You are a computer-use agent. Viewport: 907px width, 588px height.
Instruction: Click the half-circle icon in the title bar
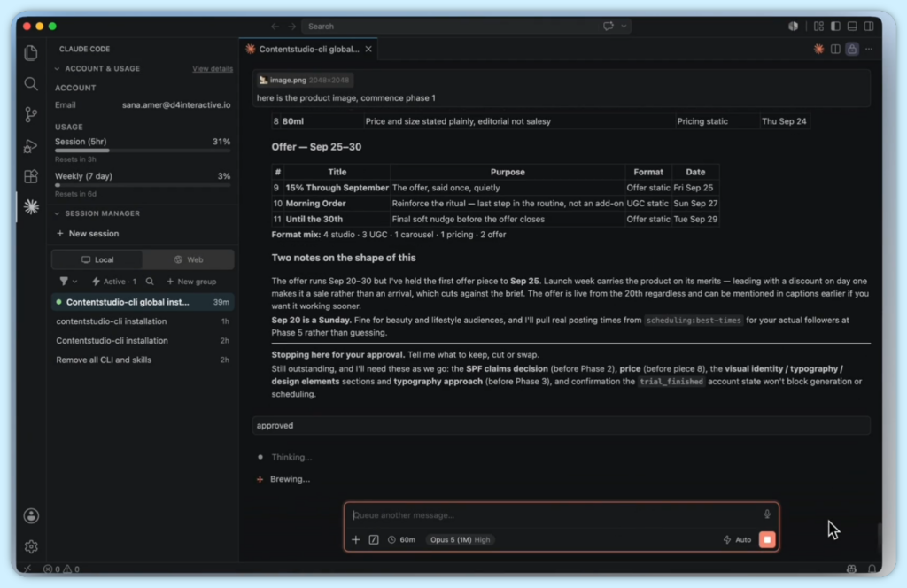pos(793,26)
